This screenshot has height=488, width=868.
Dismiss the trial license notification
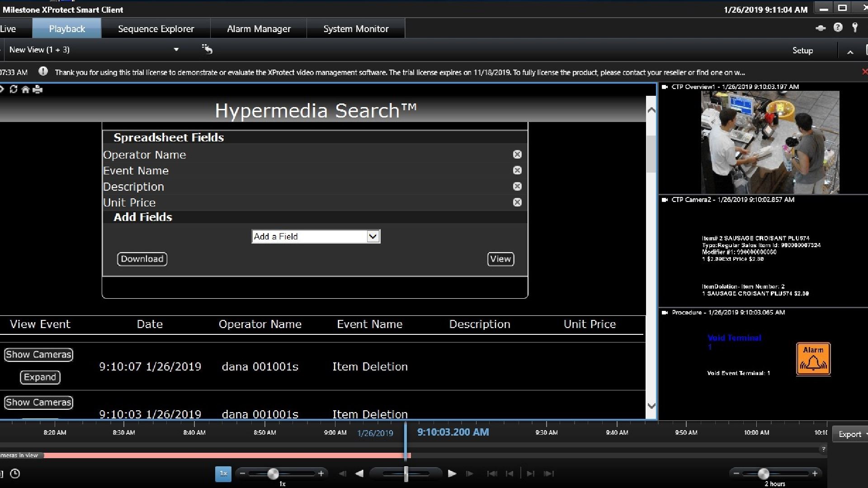864,72
